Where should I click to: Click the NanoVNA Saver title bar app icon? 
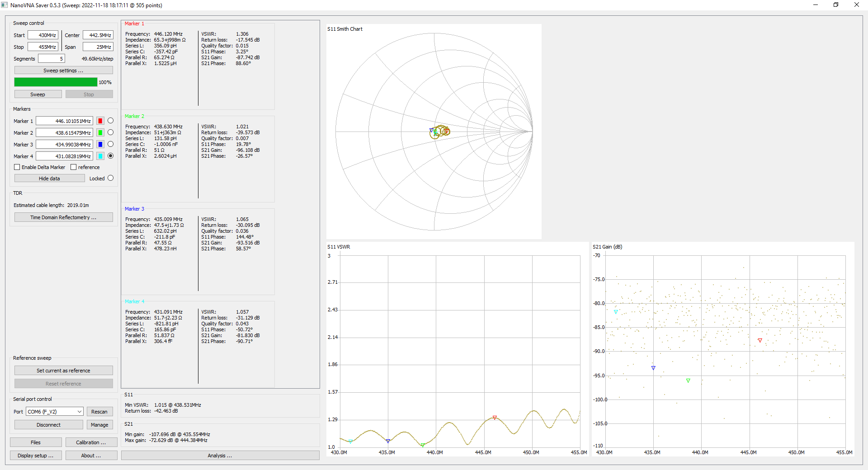click(5, 5)
